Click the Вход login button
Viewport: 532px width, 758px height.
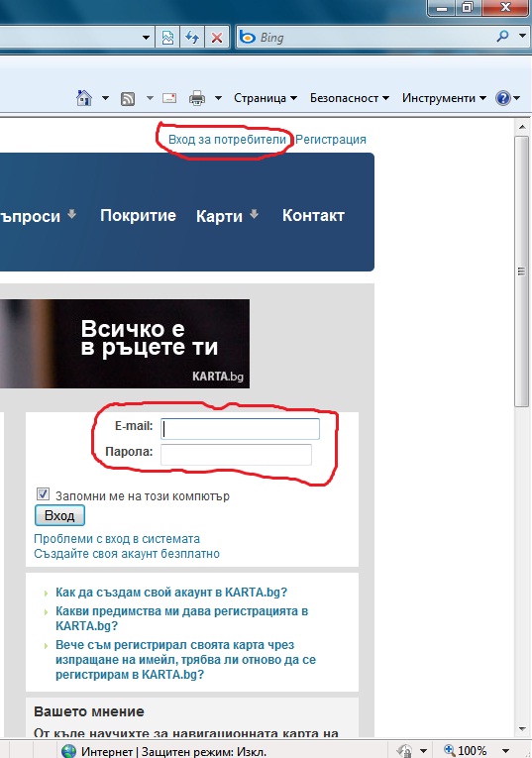click(59, 515)
